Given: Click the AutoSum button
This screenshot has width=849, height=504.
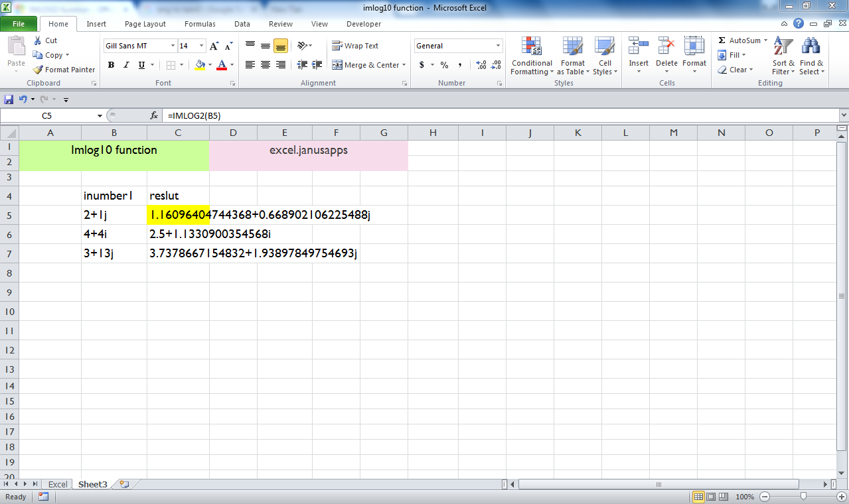Looking at the screenshot, I should tap(739, 40).
